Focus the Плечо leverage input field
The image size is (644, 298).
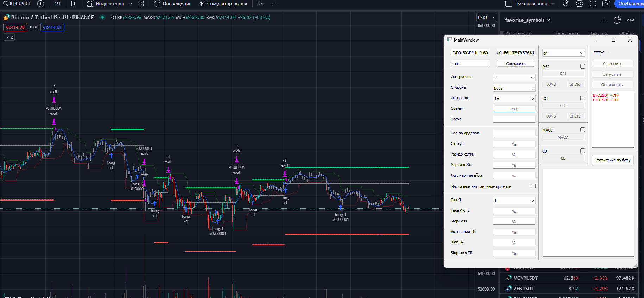514,119
